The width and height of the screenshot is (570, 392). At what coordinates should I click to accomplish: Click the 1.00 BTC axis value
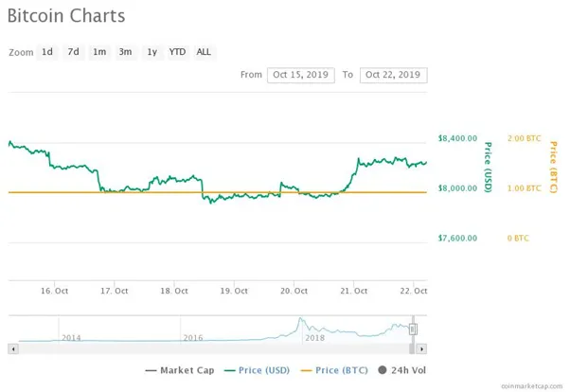click(x=525, y=188)
